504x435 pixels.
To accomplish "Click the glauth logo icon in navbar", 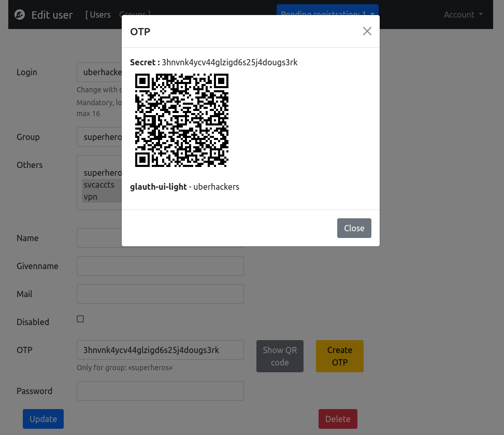I will coord(20,15).
